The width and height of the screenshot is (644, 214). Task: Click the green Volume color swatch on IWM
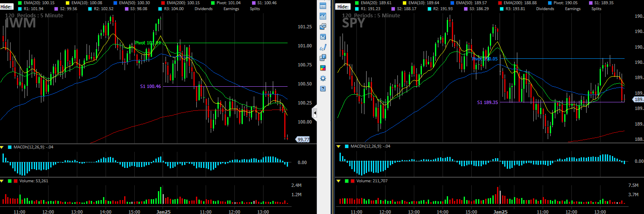click(x=9, y=181)
